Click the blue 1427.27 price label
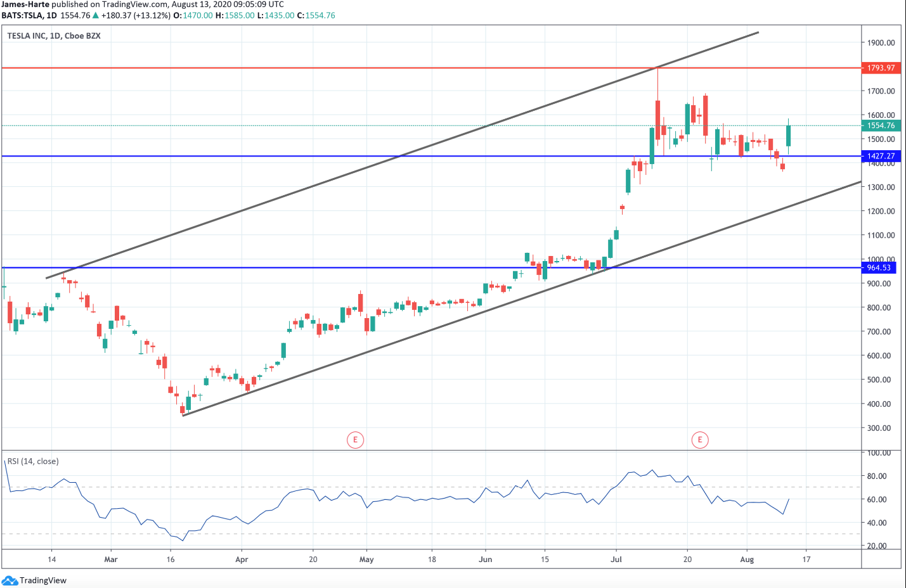Image resolution: width=906 pixels, height=588 pixels. (881, 156)
